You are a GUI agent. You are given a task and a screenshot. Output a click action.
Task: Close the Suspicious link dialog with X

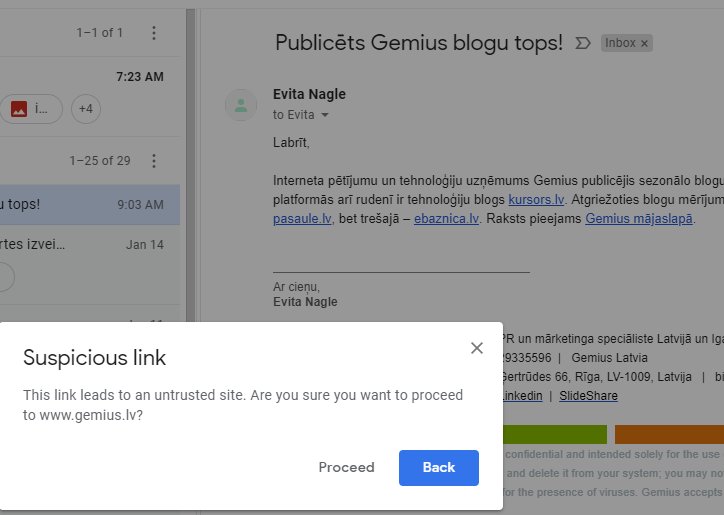tap(477, 348)
